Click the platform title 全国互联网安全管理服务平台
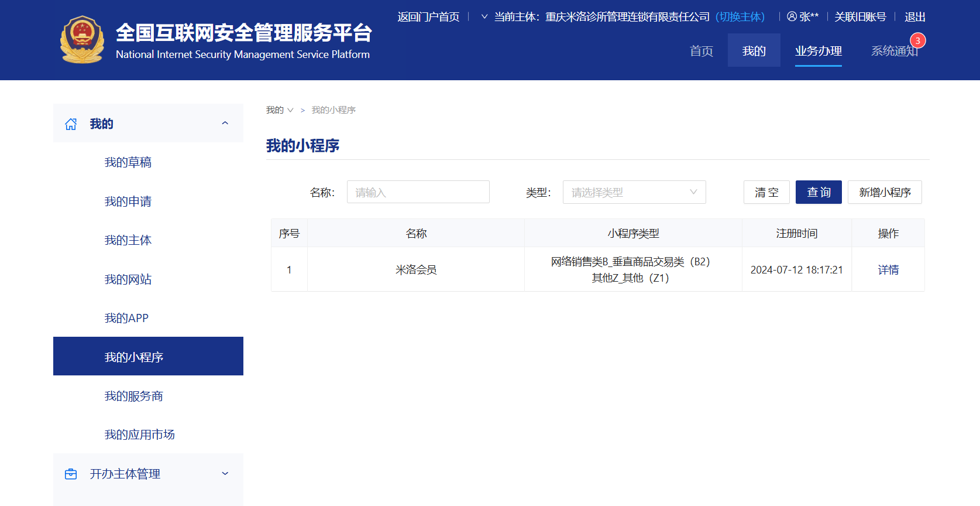This screenshot has width=980, height=506. [x=243, y=33]
